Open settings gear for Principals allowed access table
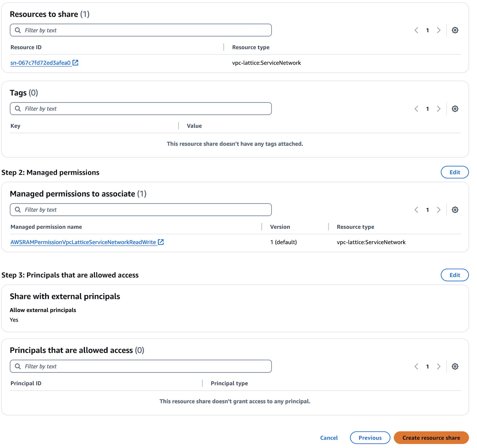Image resolution: width=477 pixels, height=448 pixels. point(455,366)
